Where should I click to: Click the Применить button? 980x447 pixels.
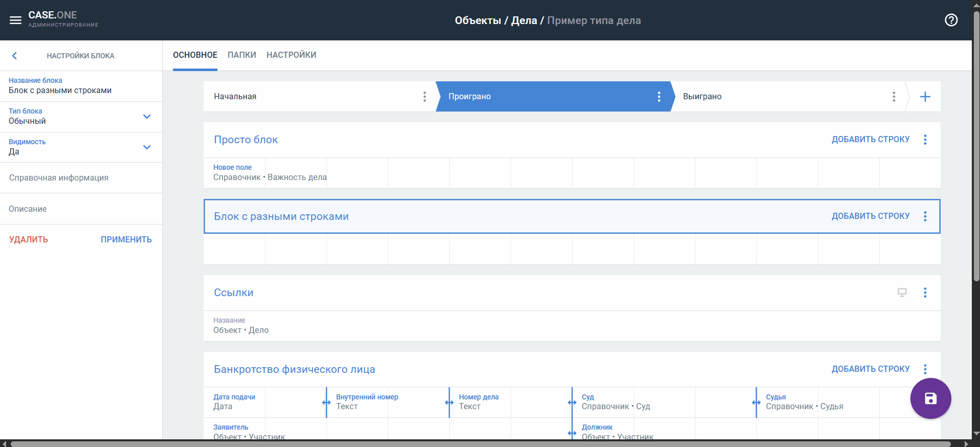click(126, 239)
